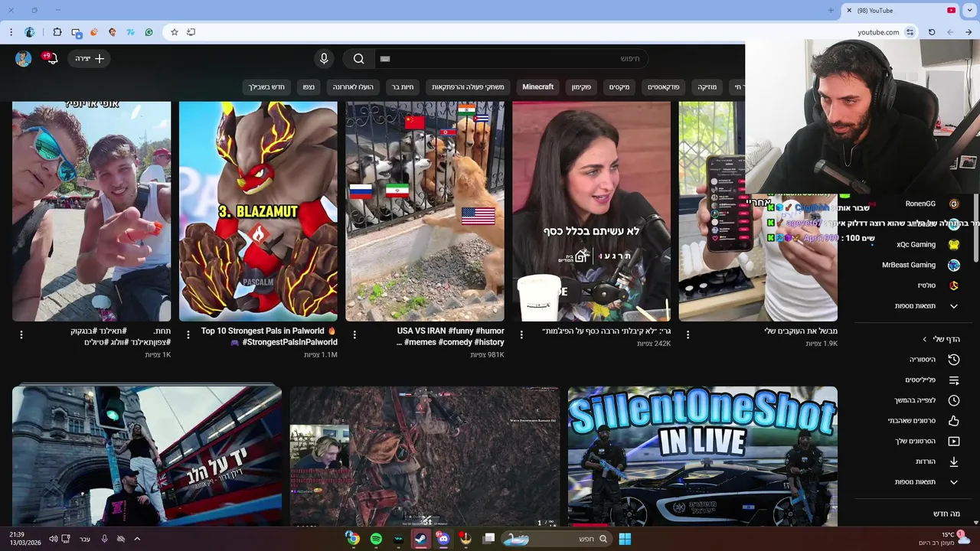Select the נצפו filter chip
The image size is (980, 551).
pyautogui.click(x=309, y=86)
